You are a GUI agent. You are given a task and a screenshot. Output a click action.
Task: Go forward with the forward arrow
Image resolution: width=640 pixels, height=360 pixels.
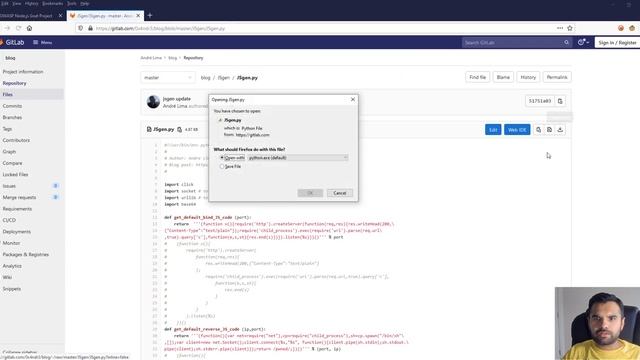click(x=7, y=28)
